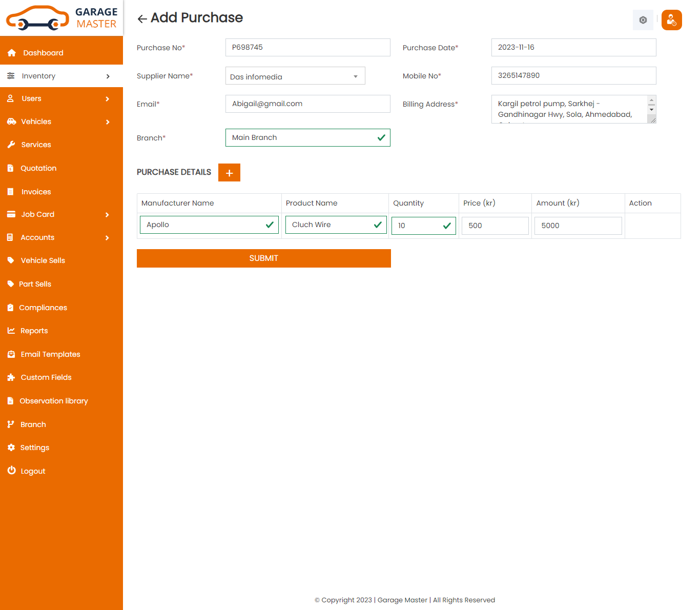The height and width of the screenshot is (610, 700).
Task: Expand the Inventory submenu
Action: (108, 76)
